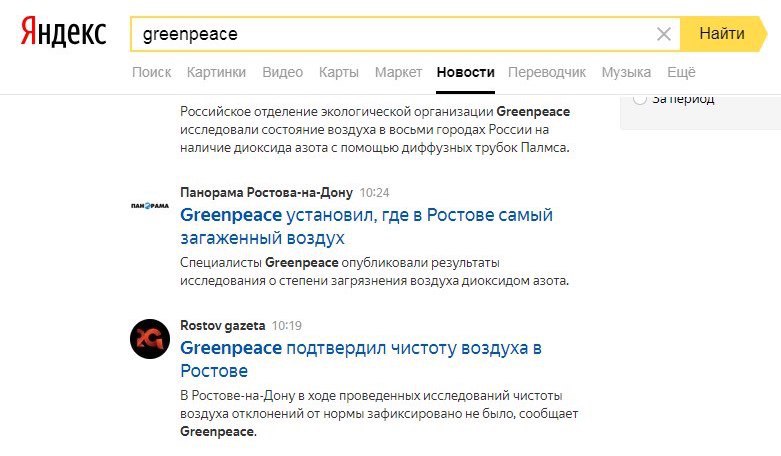Switch to the Поиск tab

tap(151, 72)
